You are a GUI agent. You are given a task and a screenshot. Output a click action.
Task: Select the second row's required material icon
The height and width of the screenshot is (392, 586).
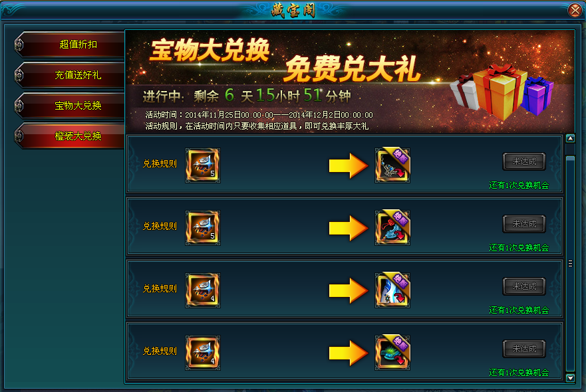click(x=203, y=228)
